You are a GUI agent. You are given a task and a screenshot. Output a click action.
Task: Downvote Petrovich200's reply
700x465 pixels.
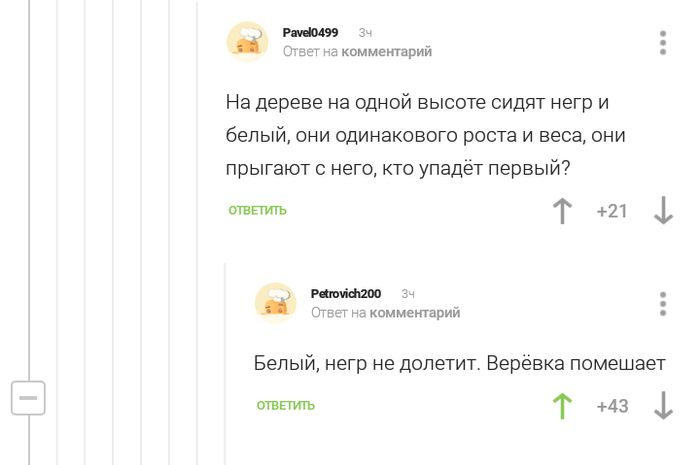click(662, 406)
